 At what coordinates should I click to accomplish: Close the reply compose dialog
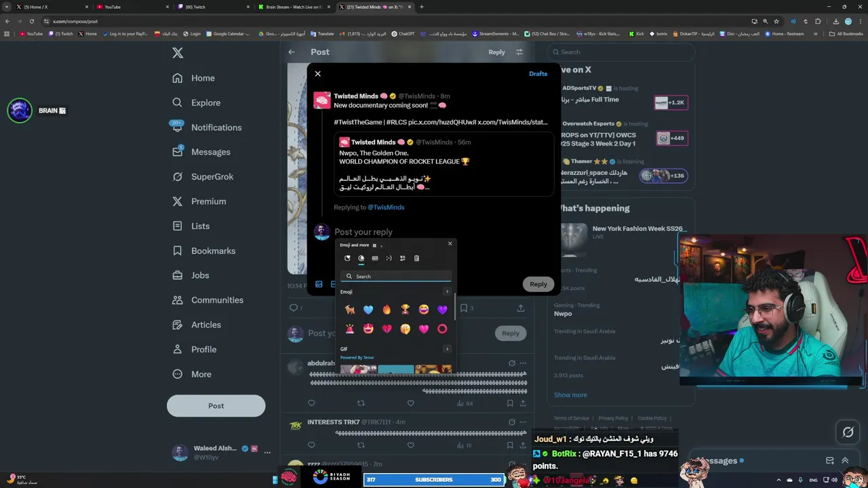tap(317, 74)
